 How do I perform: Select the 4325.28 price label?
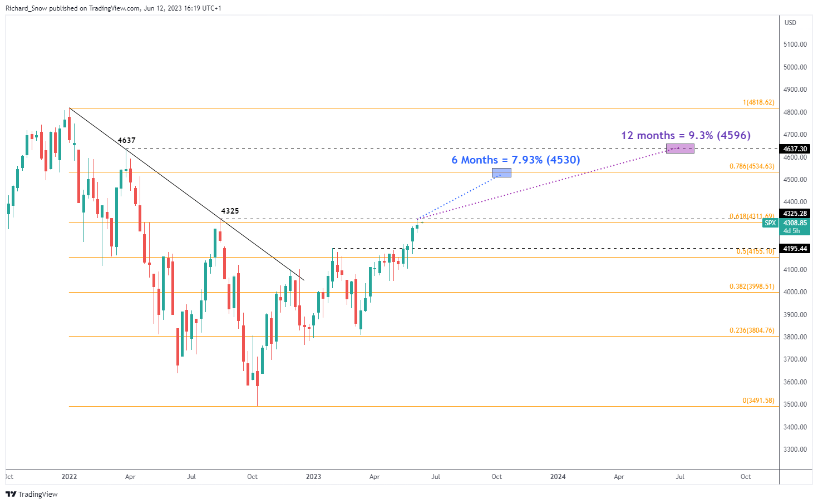tap(795, 214)
